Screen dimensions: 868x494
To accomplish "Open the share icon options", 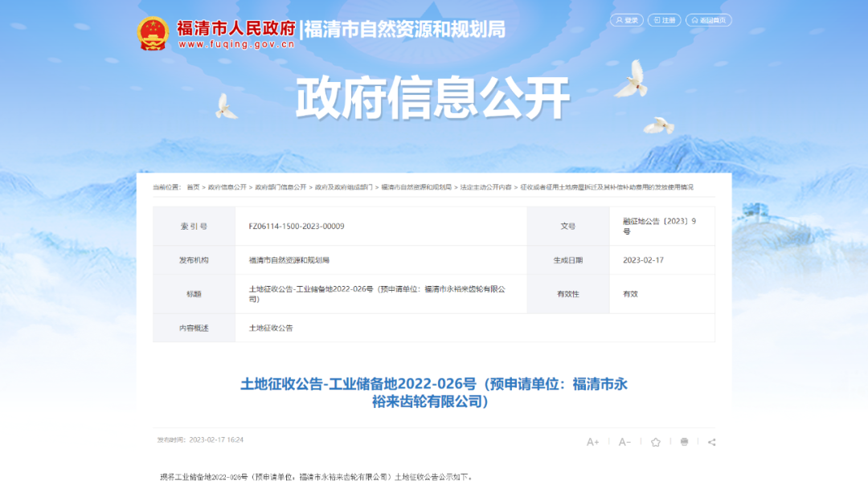I will pyautogui.click(x=711, y=442).
